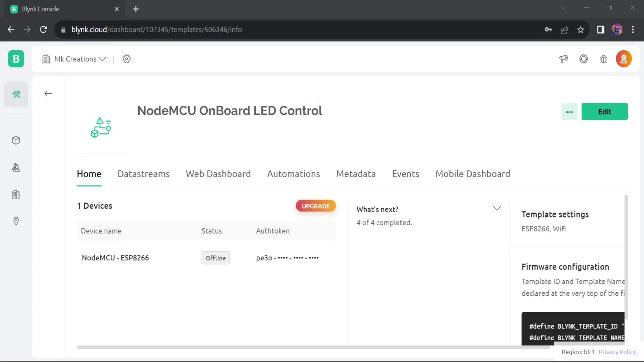Switch to the Web Dashboard tab
Screen dimensions: 644x362
coord(218,174)
